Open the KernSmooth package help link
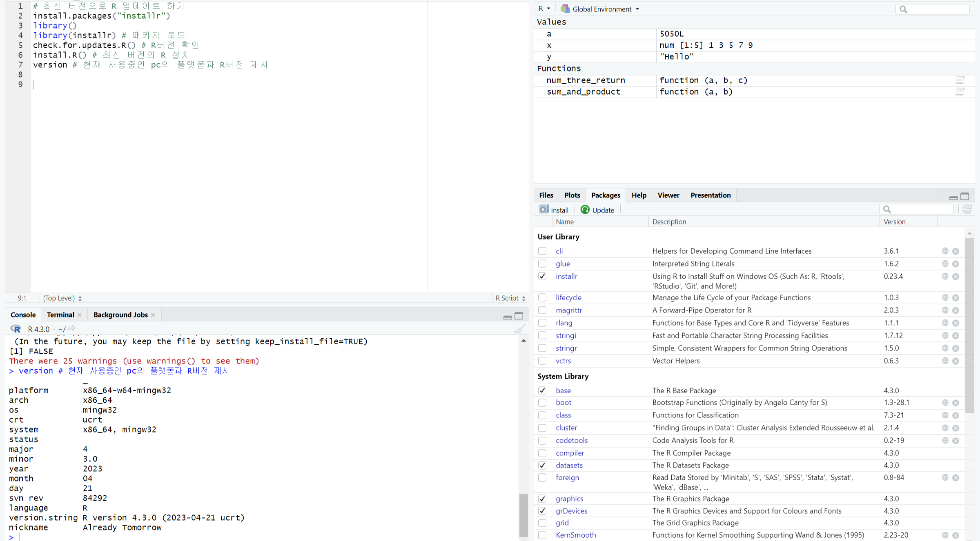Viewport: 980px width, 541px height. pos(576,535)
